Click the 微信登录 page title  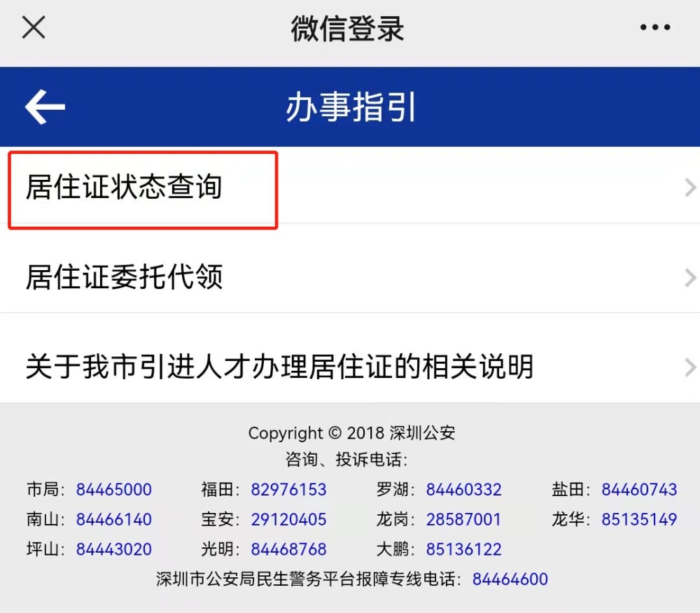point(347,29)
